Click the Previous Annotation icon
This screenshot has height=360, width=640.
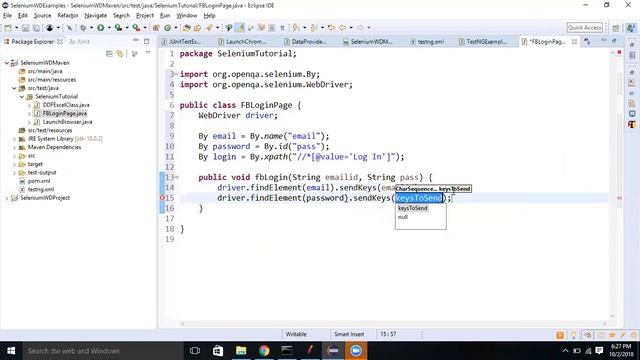pos(314,28)
